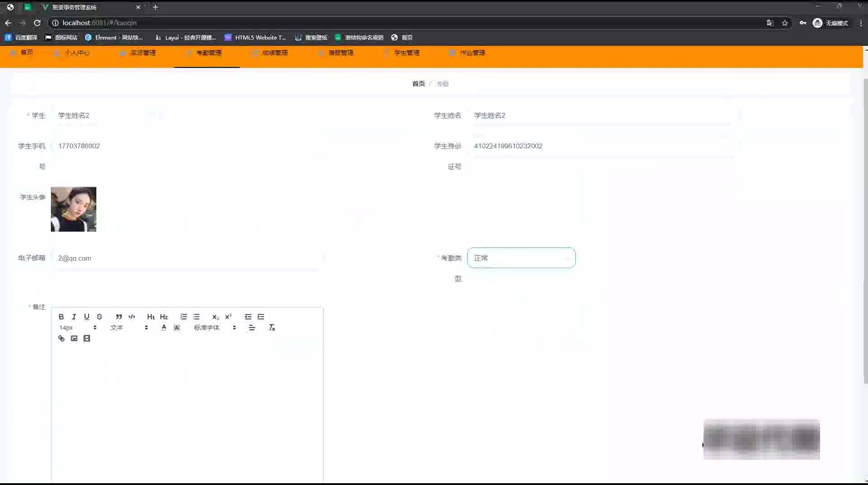Screen dimensions: 868x485
Task: Open the HTML5 Website bookmark
Action: click(x=255, y=38)
